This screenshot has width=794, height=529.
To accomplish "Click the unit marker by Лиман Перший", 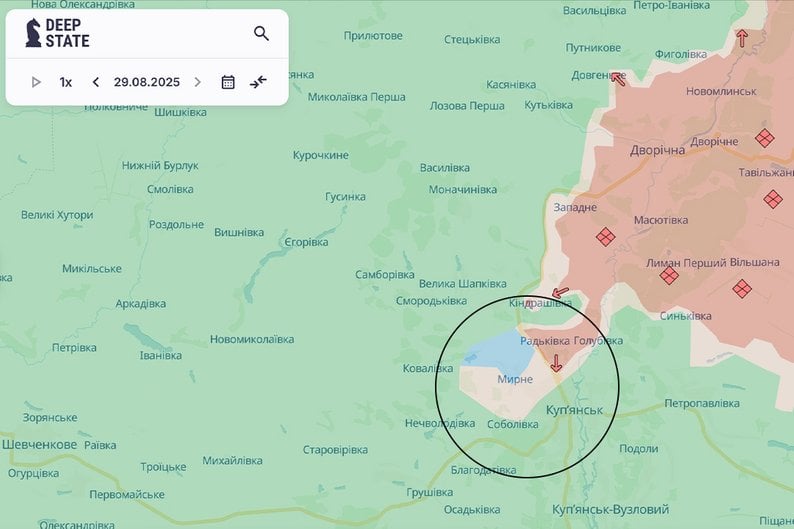I will click(x=669, y=276).
